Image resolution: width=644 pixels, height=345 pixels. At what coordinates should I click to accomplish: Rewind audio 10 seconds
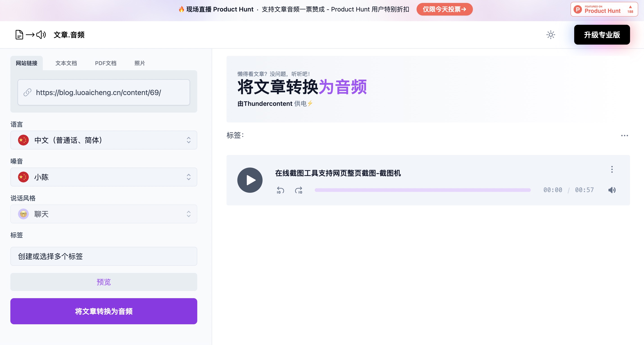tap(280, 190)
